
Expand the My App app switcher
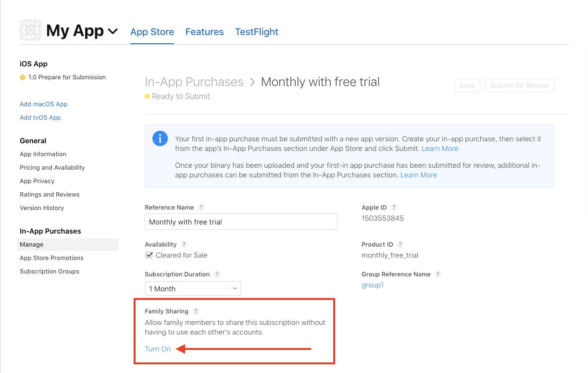[113, 31]
